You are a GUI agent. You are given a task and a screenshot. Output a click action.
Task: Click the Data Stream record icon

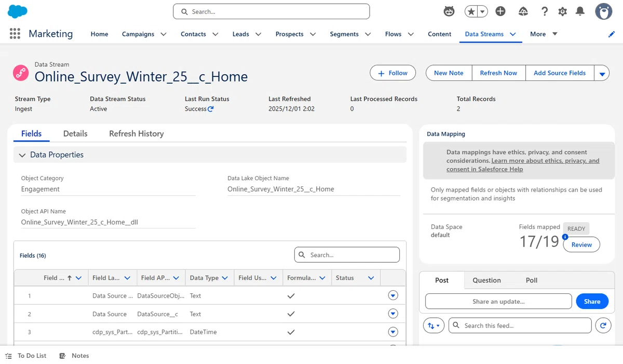pos(21,73)
